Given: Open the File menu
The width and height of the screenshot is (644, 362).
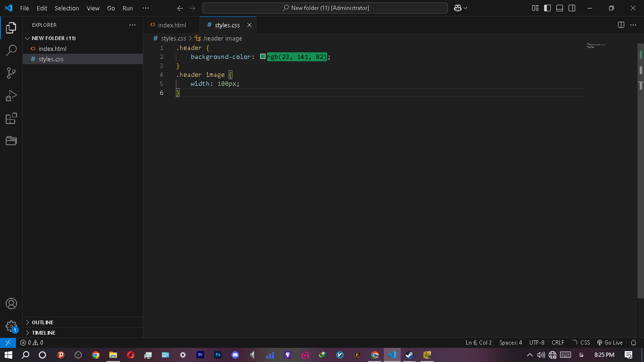Looking at the screenshot, I should (25, 8).
